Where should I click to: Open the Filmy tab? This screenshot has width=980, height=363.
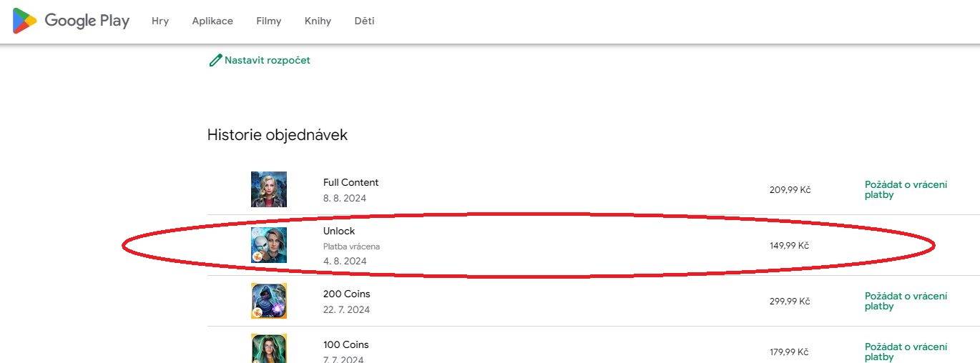[x=269, y=21]
